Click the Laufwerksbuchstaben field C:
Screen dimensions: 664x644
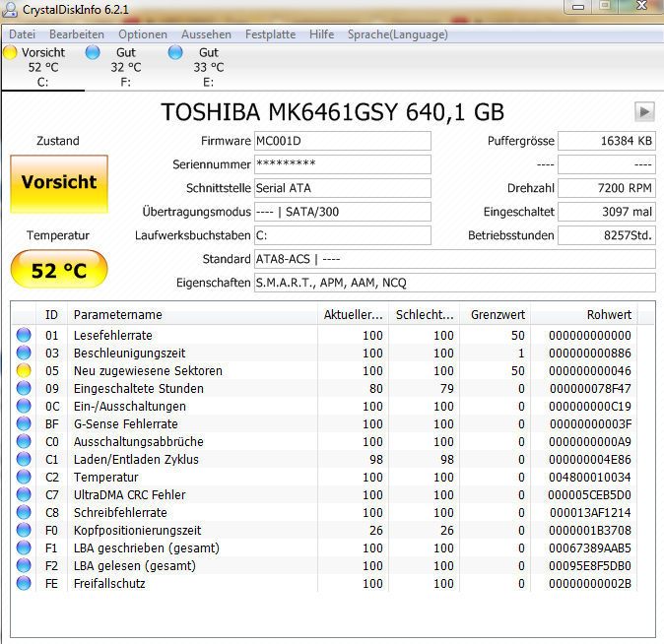pyautogui.click(x=343, y=235)
